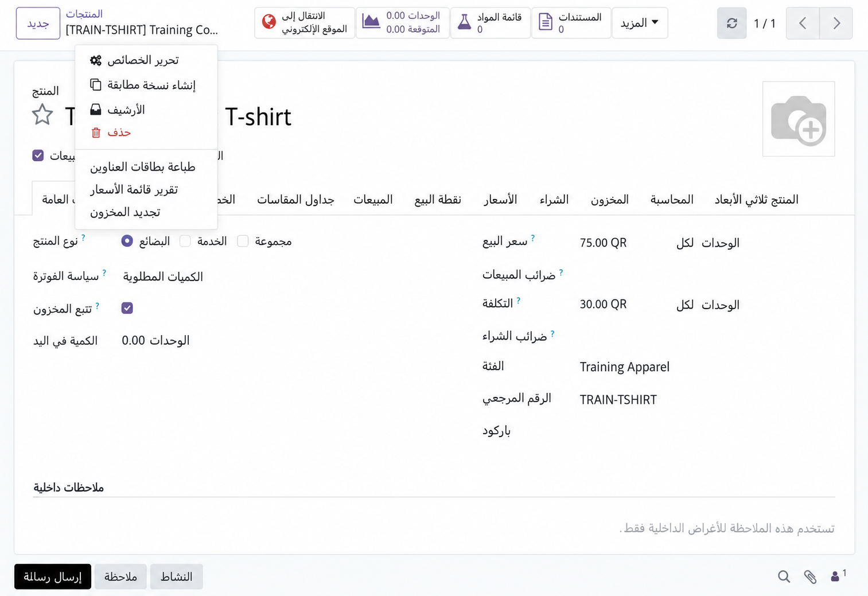Open the unit dropdown beside سعر البيع

pos(721,243)
